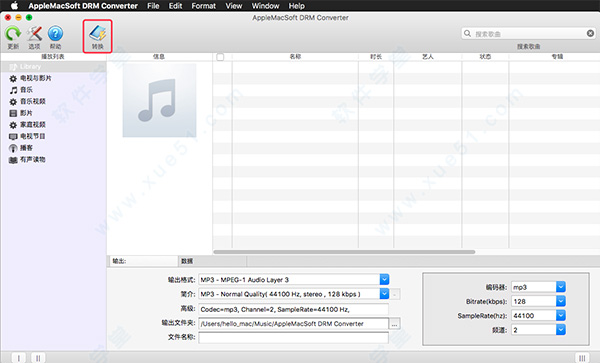Click the magnifier icon in search field

coord(467,34)
